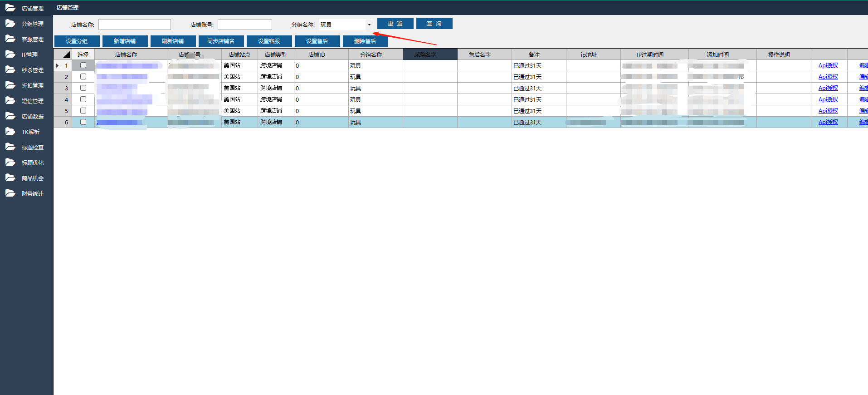Image resolution: width=868 pixels, height=395 pixels.
Task: Select the checkbox in highlighted row 6
Action: [83, 122]
